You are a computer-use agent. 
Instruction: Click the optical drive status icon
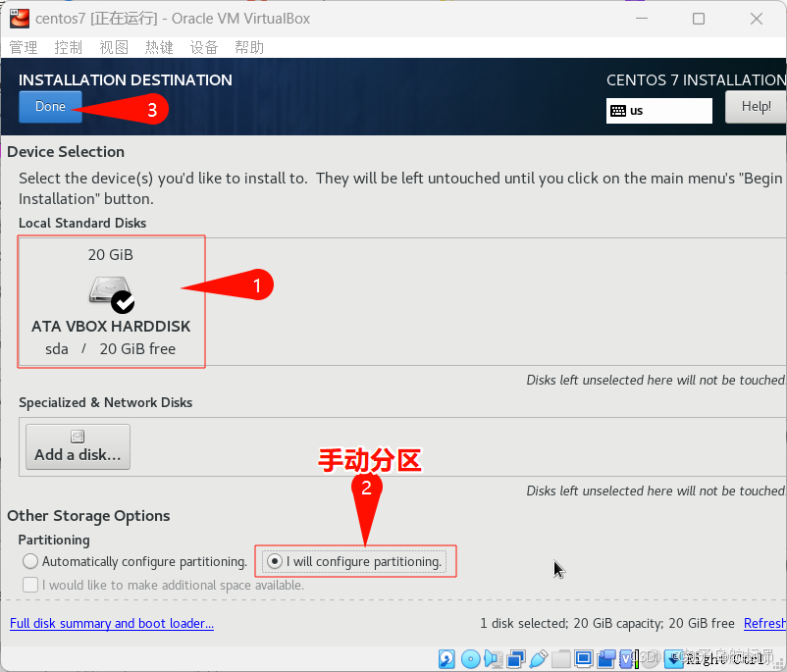pyautogui.click(x=471, y=658)
